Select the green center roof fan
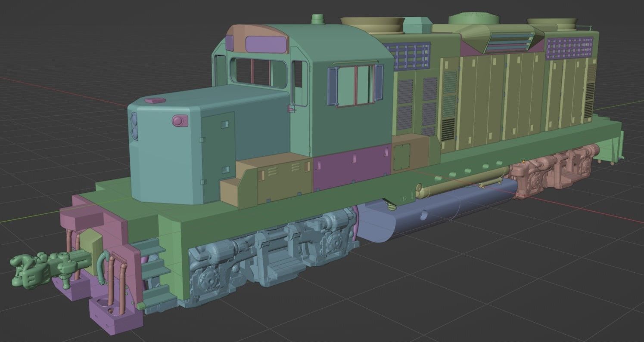 474,18
